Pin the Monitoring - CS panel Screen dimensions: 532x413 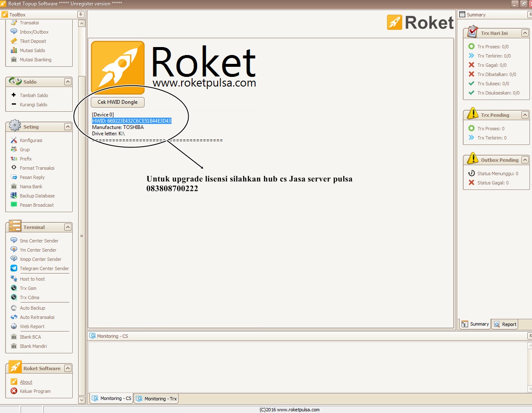(x=530, y=336)
